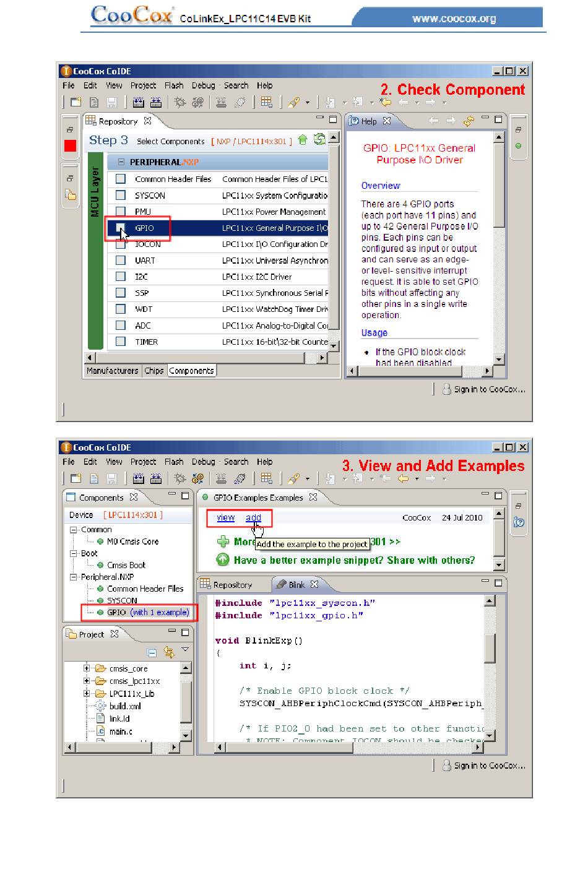Expand the cmsis_core folder

tap(87, 668)
